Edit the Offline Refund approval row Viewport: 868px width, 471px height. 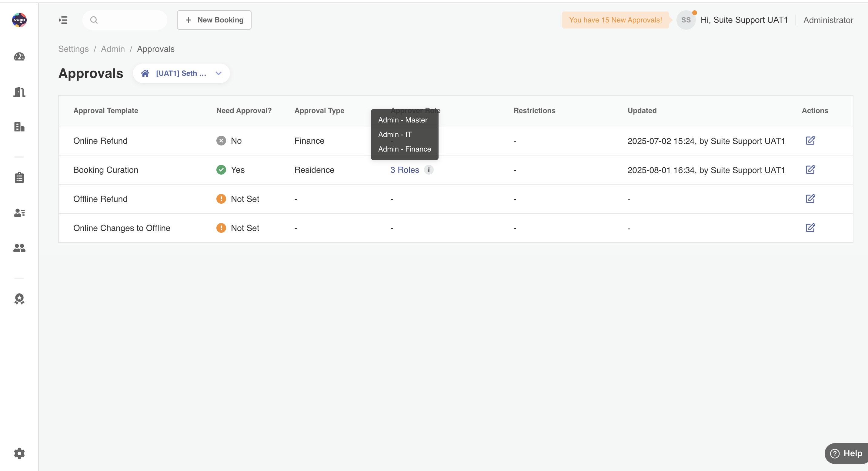tap(810, 199)
